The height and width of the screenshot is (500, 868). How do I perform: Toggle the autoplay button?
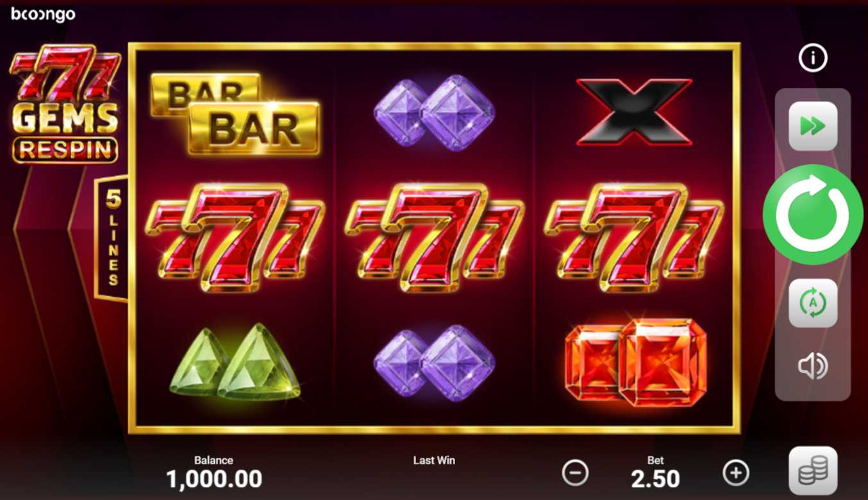813,303
